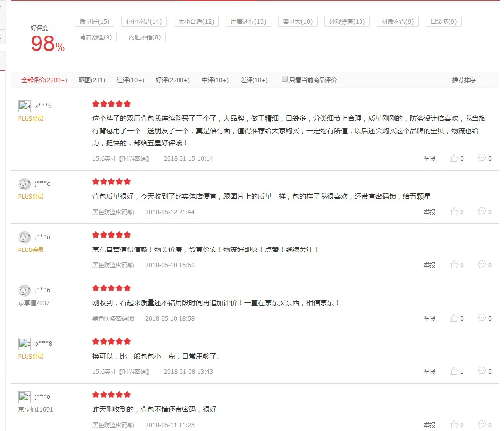Viewport: 504px width, 431px height.
Task: Choose the 容量大(10) review tag
Action: tap(298, 21)
